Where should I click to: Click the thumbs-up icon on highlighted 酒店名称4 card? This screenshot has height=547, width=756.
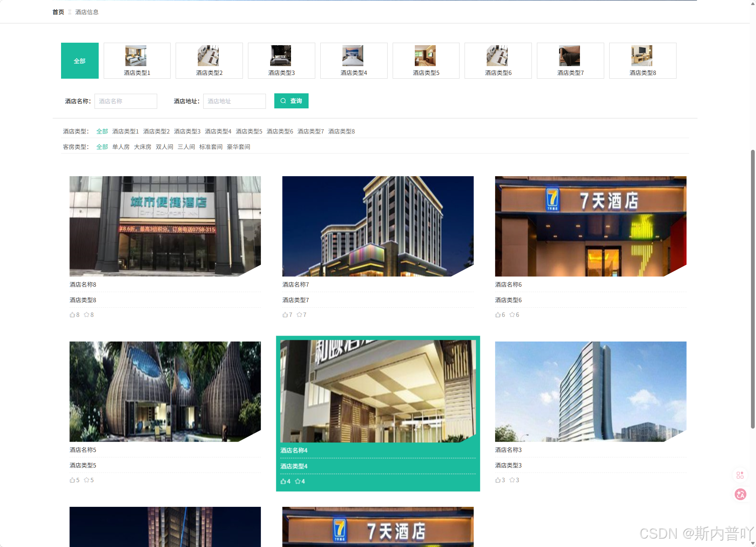pyautogui.click(x=283, y=481)
